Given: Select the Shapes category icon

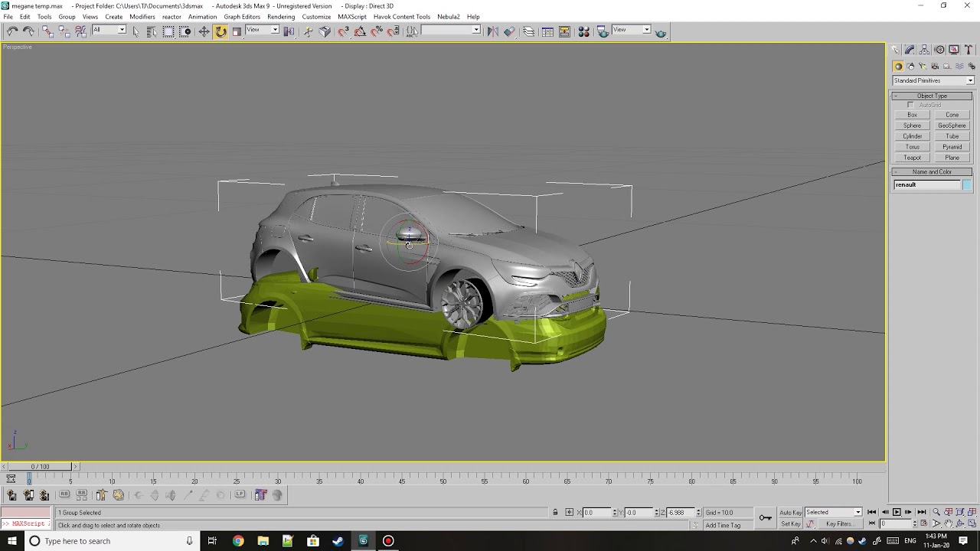Looking at the screenshot, I should point(910,66).
